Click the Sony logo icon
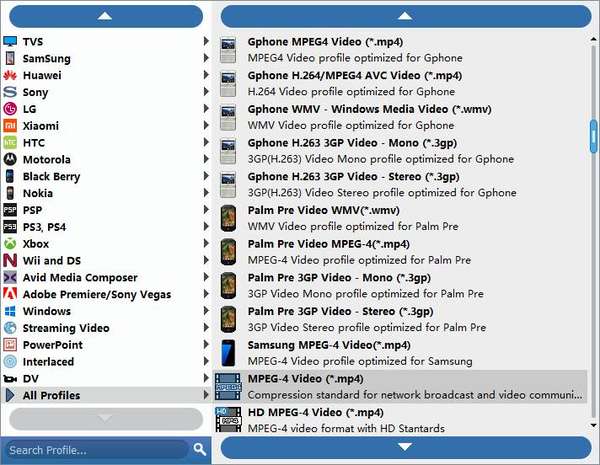 [x=10, y=92]
